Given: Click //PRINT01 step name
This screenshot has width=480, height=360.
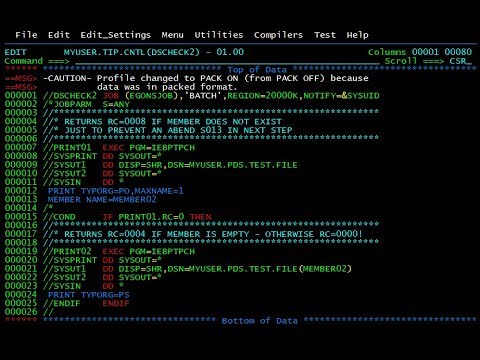Looking at the screenshot, I should pyautogui.click(x=67, y=148).
